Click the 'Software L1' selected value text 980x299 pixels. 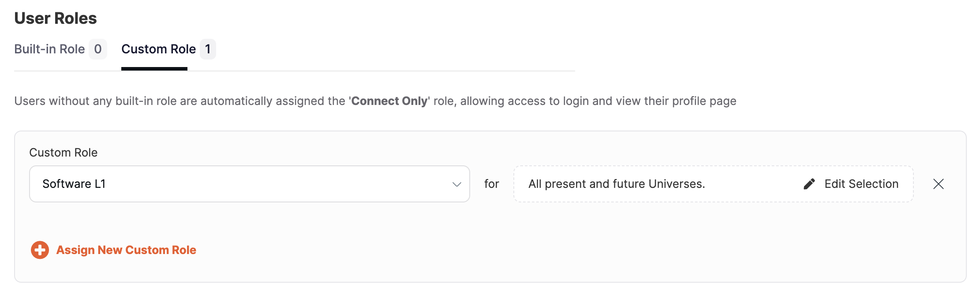click(74, 184)
